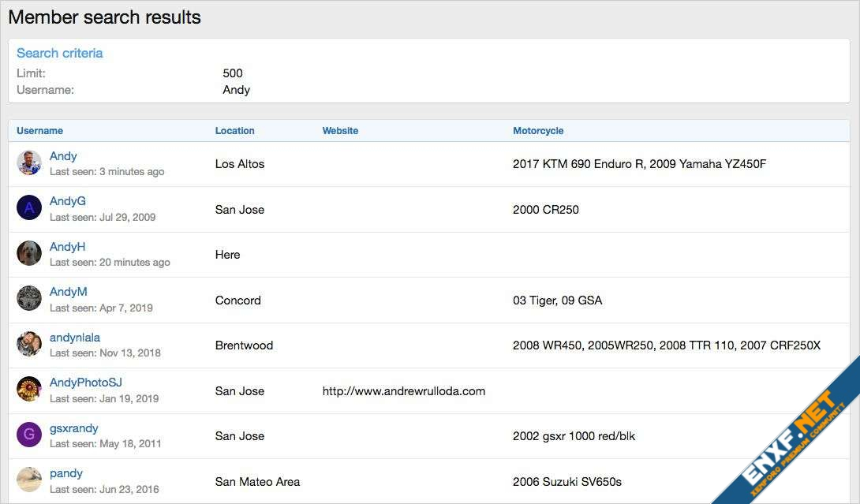Click the pandy username link
The image size is (860, 504).
[x=66, y=473]
